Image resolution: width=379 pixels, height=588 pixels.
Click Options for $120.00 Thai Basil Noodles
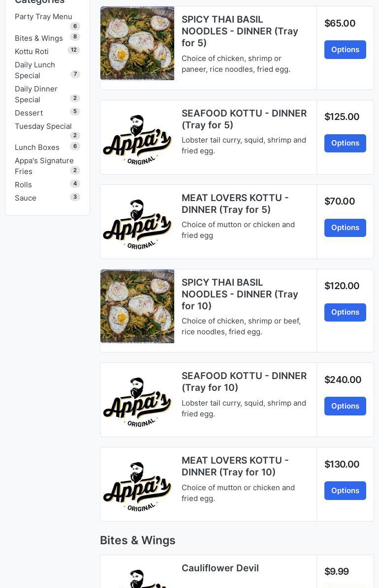coord(345,312)
